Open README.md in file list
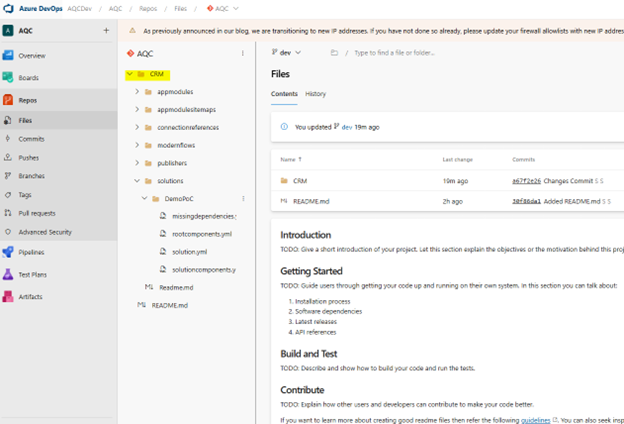The width and height of the screenshot is (624, 424). pos(311,201)
